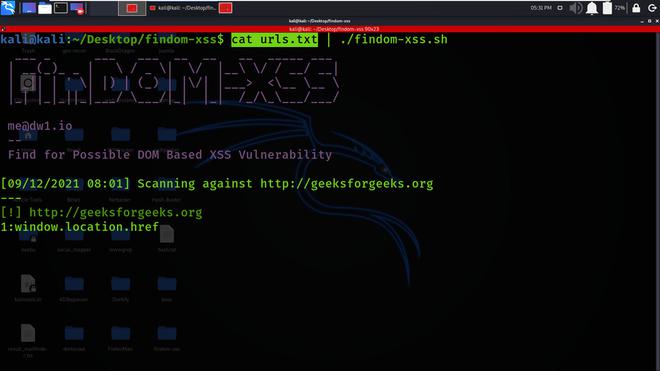Open the volume speaker control
This screenshot has height=371, width=660.
tap(575, 8)
